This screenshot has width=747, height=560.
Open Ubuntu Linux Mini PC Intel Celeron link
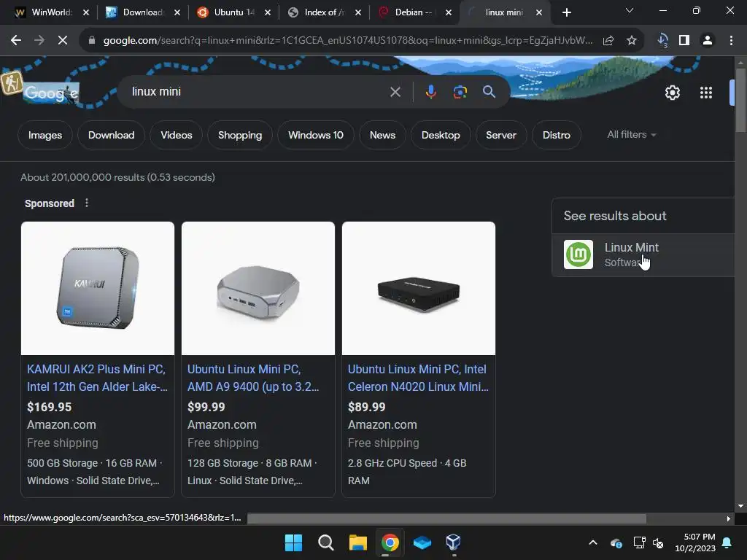418,378
